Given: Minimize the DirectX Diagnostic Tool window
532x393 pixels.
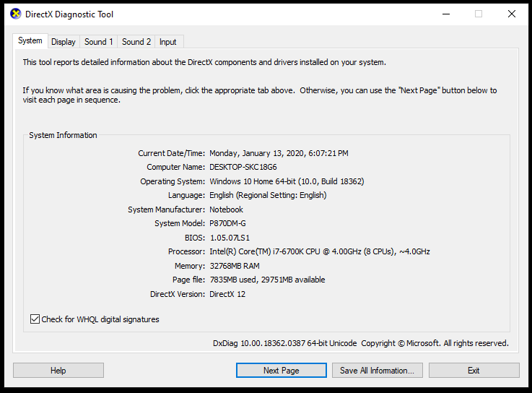Looking at the screenshot, I should (446, 14).
